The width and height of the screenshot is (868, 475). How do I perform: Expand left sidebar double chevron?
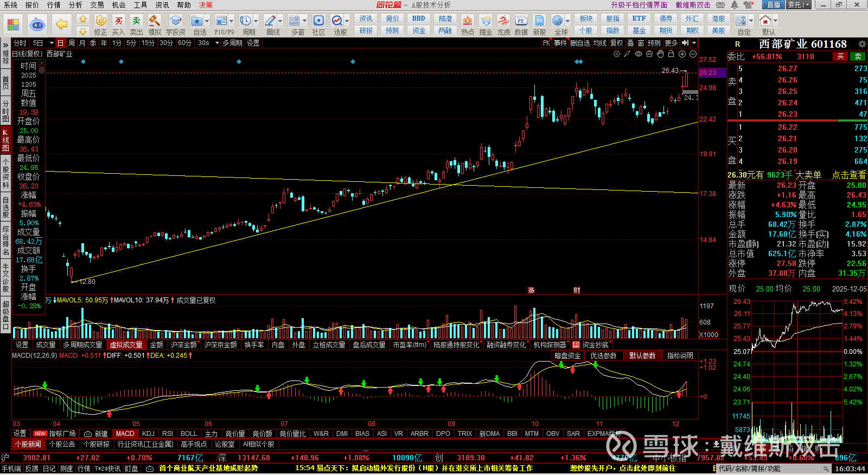5,45
